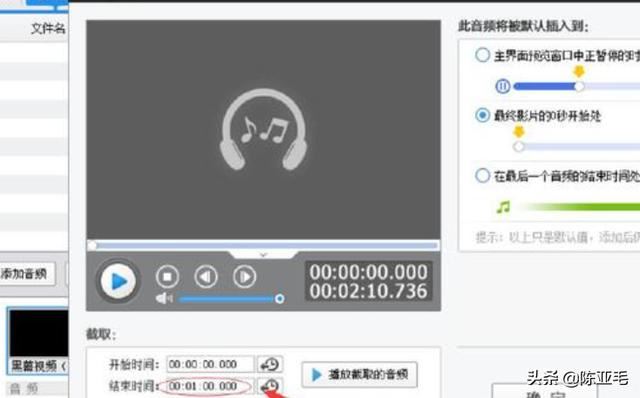Click the start time 00:00:00.000 field
Screen dimensions: 640x398
coord(210,364)
